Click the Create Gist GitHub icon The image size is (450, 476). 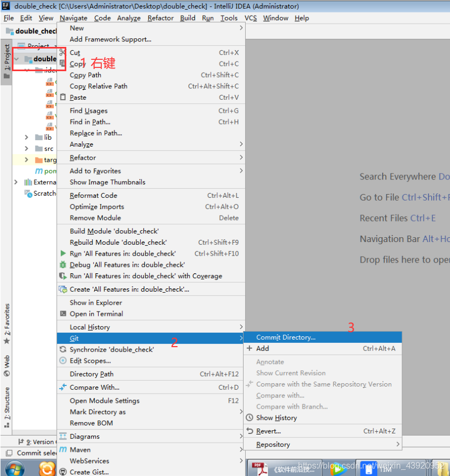tap(63, 472)
